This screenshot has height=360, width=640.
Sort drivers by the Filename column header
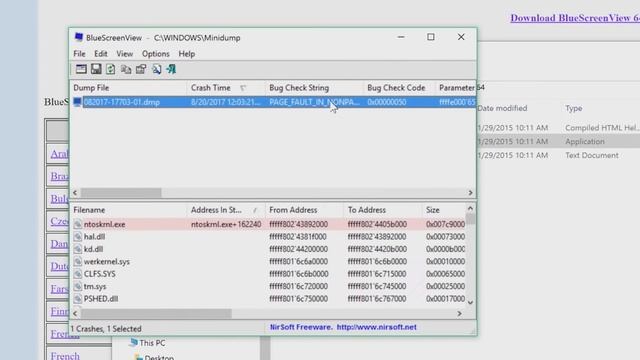(x=128, y=210)
